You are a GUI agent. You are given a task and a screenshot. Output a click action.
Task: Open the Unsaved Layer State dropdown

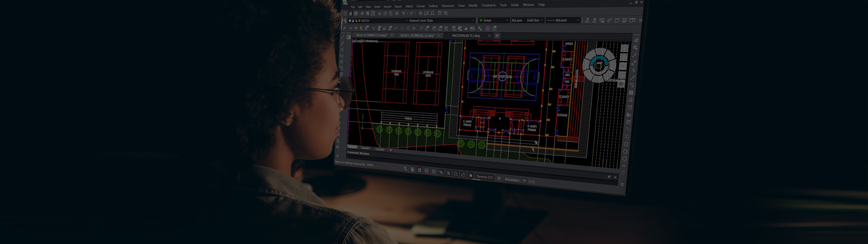coord(473,20)
